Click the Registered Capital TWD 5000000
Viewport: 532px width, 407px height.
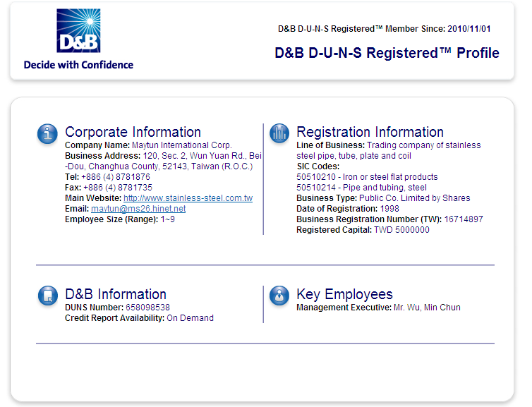click(x=401, y=230)
